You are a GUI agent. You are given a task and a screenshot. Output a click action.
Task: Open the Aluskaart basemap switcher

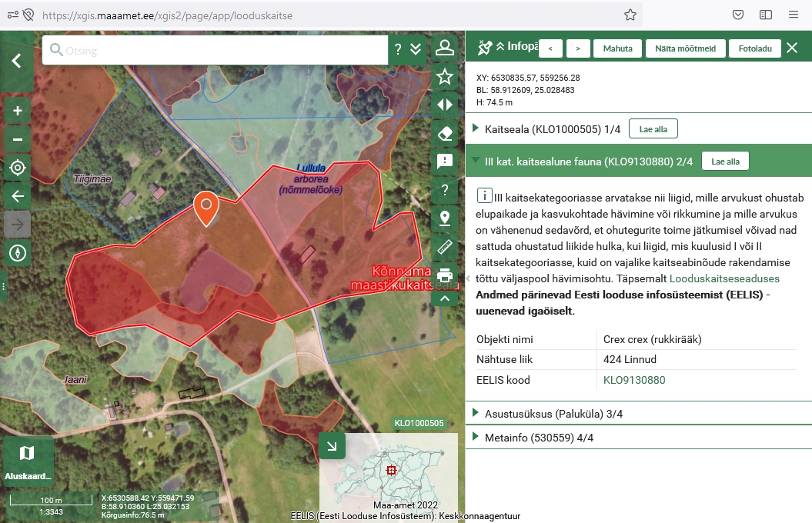(28, 461)
